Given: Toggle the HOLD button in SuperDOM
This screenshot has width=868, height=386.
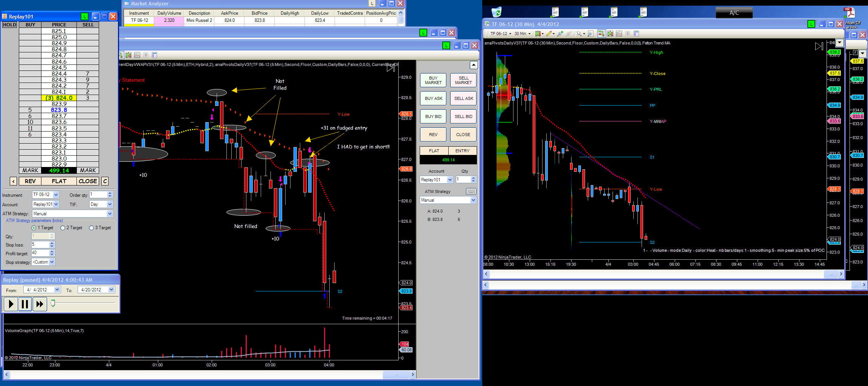Looking at the screenshot, I should tap(9, 25).
